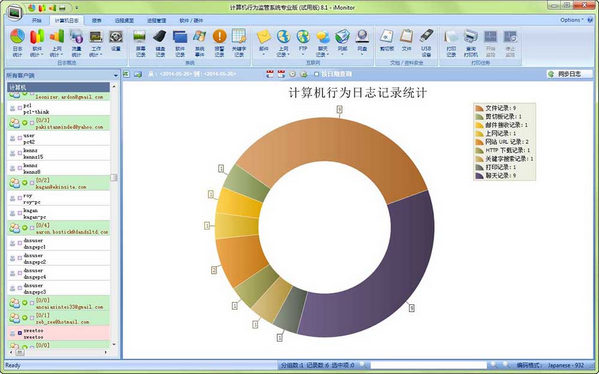This screenshot has width=599, height=374.
Task: Toggle the query-by-date checkbox in chart toolbar
Action: pyautogui.click(x=316, y=74)
